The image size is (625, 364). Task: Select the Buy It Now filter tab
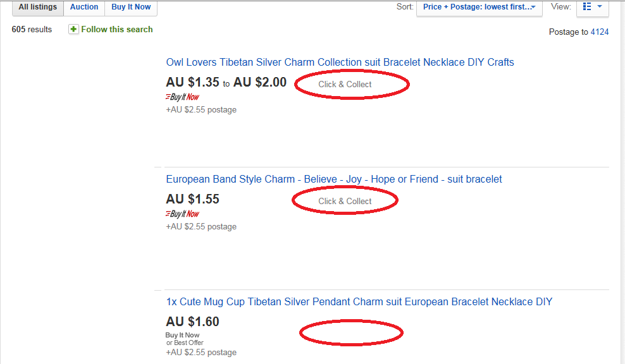[131, 7]
